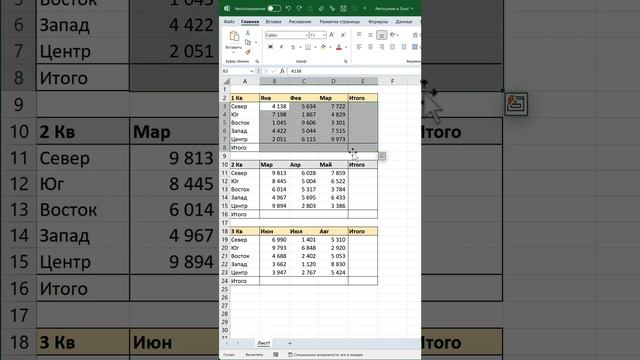The height and width of the screenshot is (360, 640).
Task: Click the highlighted bottom align icon
Action: click(x=381, y=35)
